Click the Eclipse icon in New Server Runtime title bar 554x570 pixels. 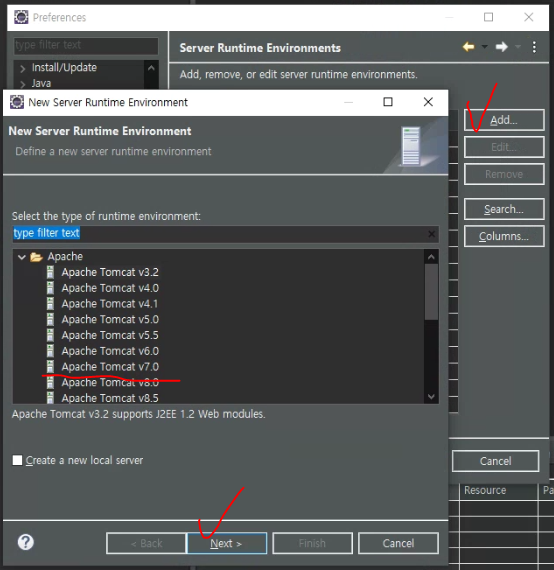(17, 102)
